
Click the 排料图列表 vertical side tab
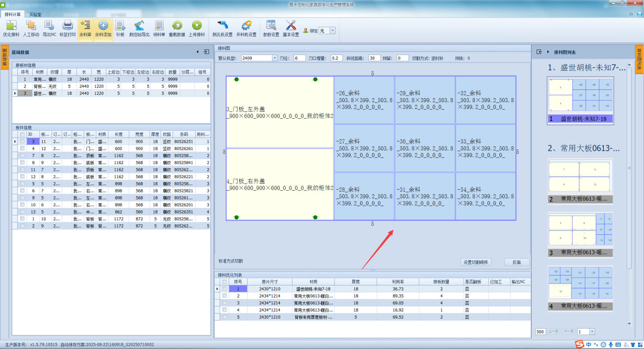[639, 60]
